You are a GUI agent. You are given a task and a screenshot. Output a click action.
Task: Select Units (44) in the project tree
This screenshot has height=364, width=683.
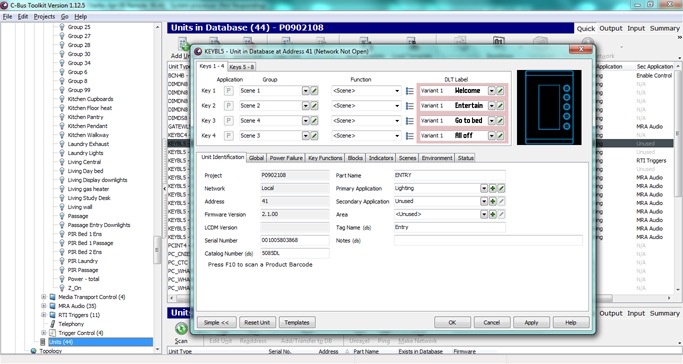61,342
